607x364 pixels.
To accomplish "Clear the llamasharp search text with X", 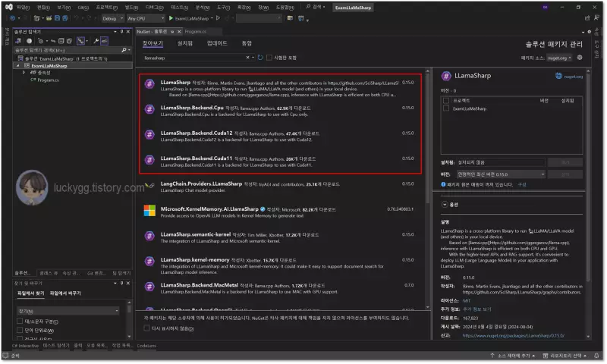I will point(248,58).
